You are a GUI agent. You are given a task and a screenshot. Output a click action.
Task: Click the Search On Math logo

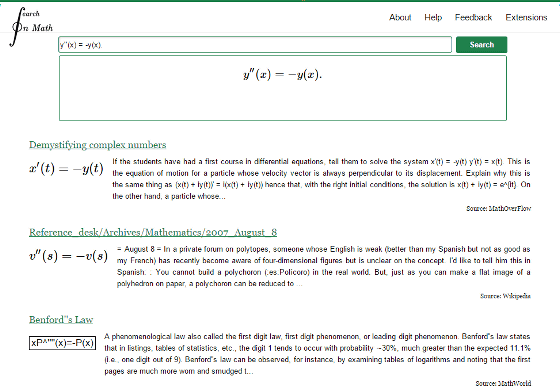tap(31, 26)
